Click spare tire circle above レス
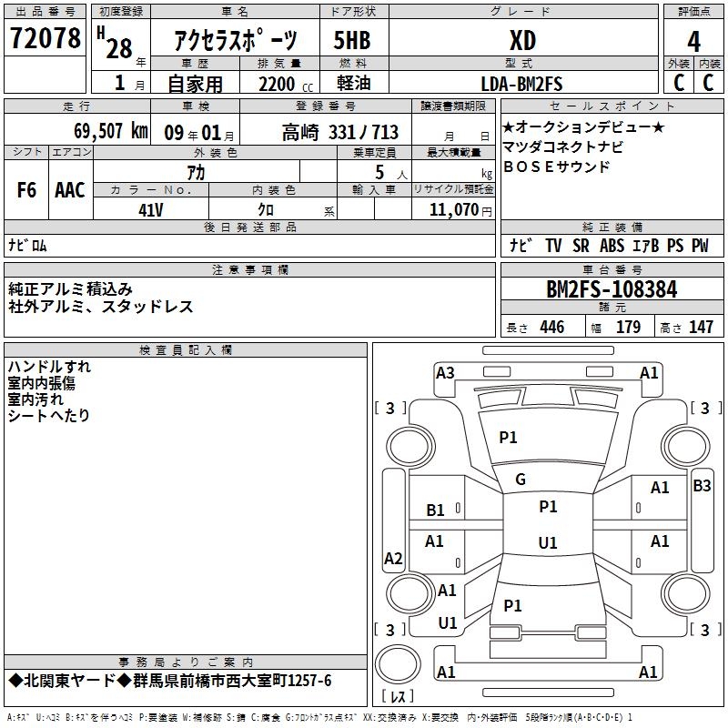 398,664
